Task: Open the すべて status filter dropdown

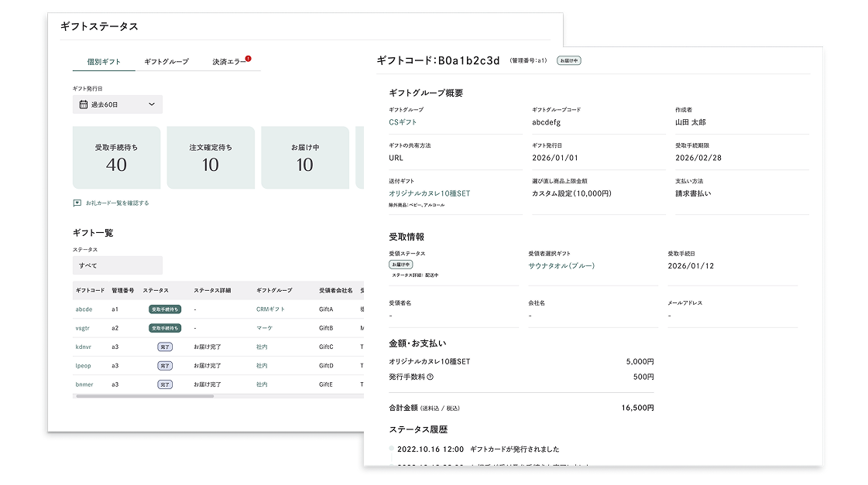Action: pyautogui.click(x=118, y=265)
